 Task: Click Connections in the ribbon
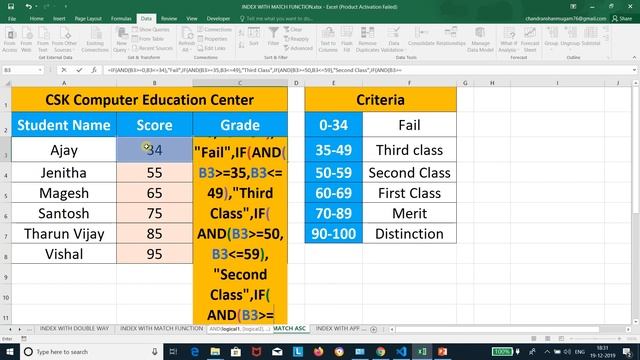[215, 29]
